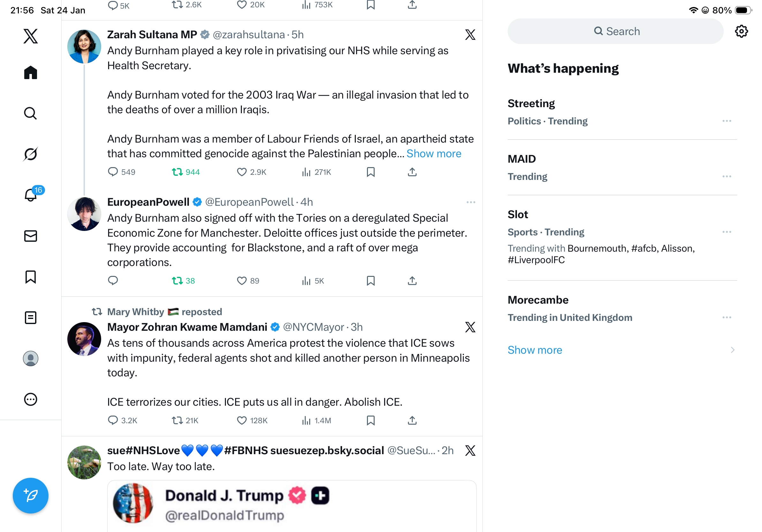The height and width of the screenshot is (532, 762).
Task: Open more options for EuropeanPowell post
Action: tap(471, 202)
